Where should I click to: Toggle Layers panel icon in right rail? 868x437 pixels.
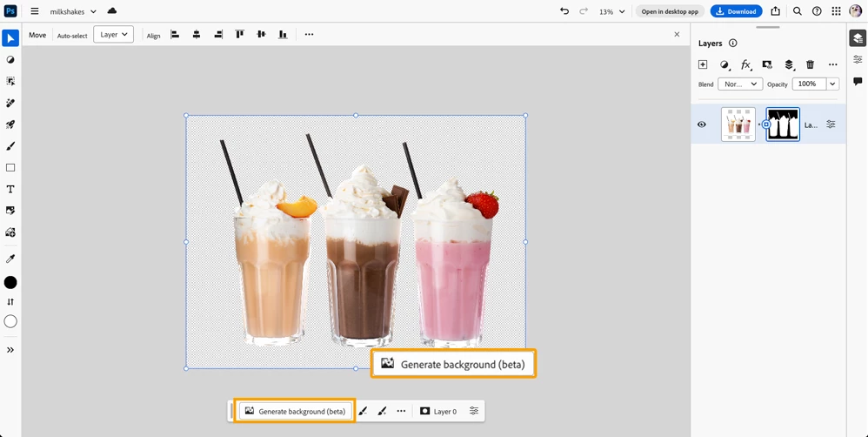[x=858, y=37]
